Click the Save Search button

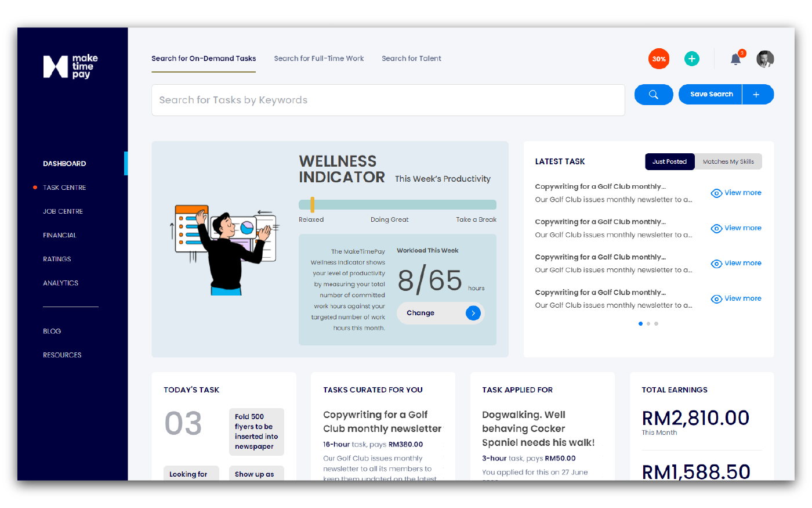[x=711, y=95]
